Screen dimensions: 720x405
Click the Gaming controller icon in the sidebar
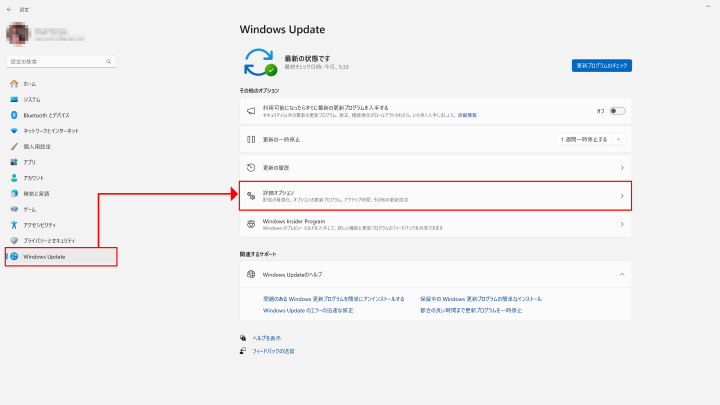tap(14, 209)
